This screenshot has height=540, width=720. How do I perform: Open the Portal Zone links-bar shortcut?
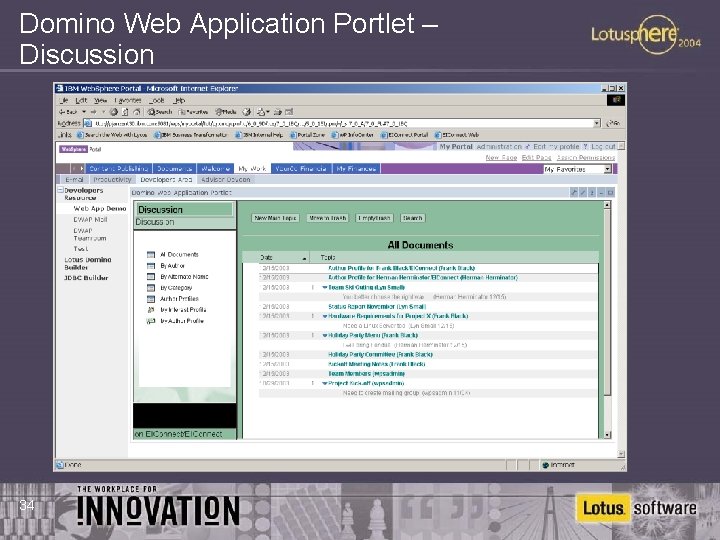(x=308, y=135)
